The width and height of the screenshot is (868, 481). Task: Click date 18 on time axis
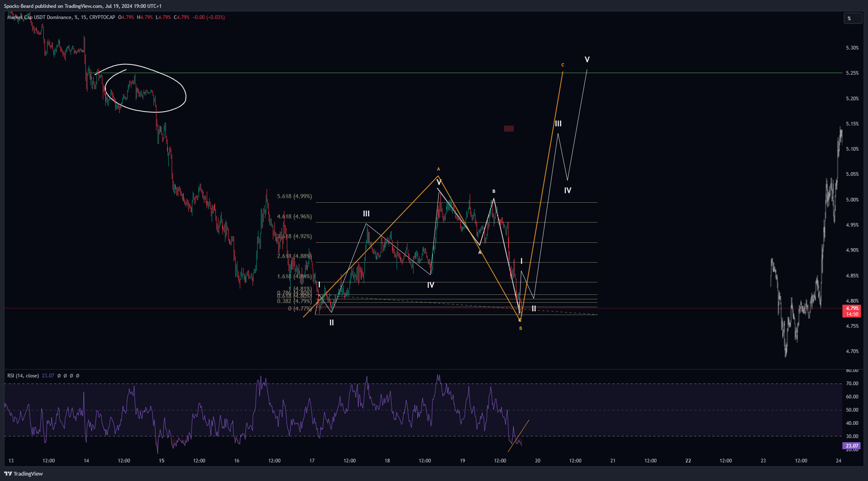pyautogui.click(x=387, y=461)
